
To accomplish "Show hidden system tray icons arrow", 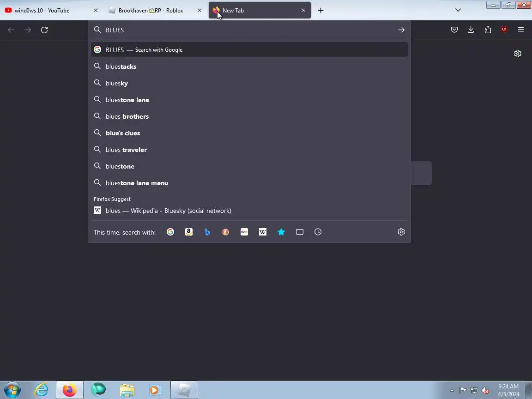I will coord(452,390).
